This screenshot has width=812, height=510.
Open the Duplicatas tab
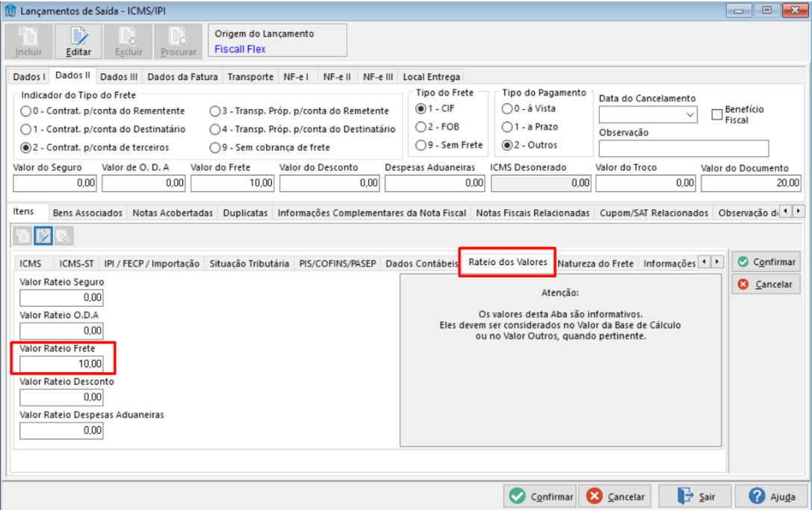245,213
